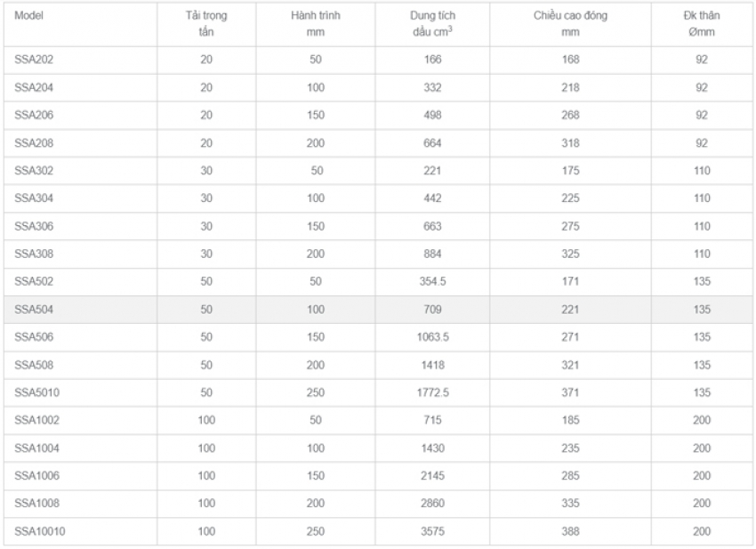Click the Đk thân Ømm header
Screen dimensions: 756x549
(701, 24)
